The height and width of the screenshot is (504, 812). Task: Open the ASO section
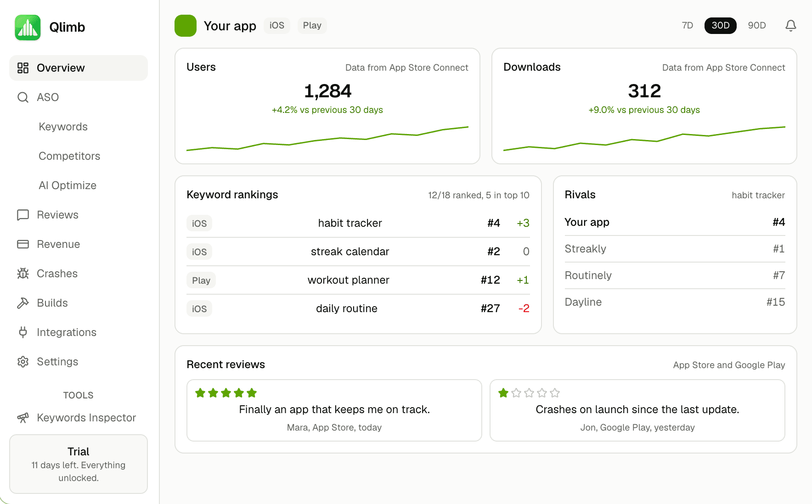(x=79, y=97)
